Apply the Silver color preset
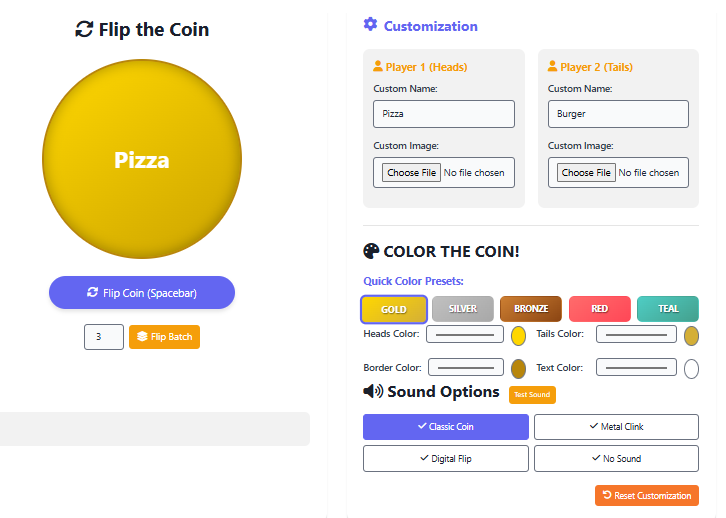The height and width of the screenshot is (518, 726). click(x=462, y=309)
